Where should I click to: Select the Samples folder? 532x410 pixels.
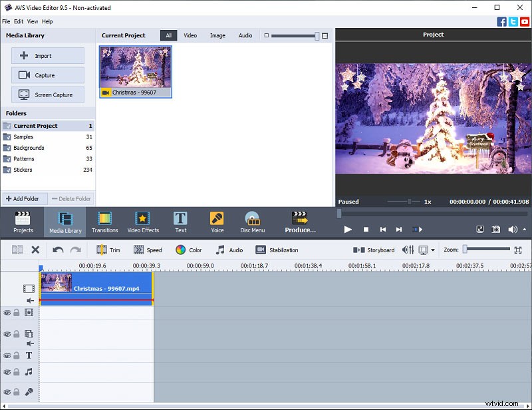[x=47, y=137]
